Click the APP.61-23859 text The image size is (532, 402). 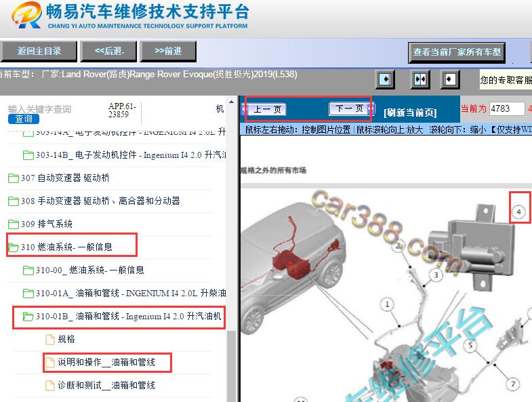tap(122, 110)
